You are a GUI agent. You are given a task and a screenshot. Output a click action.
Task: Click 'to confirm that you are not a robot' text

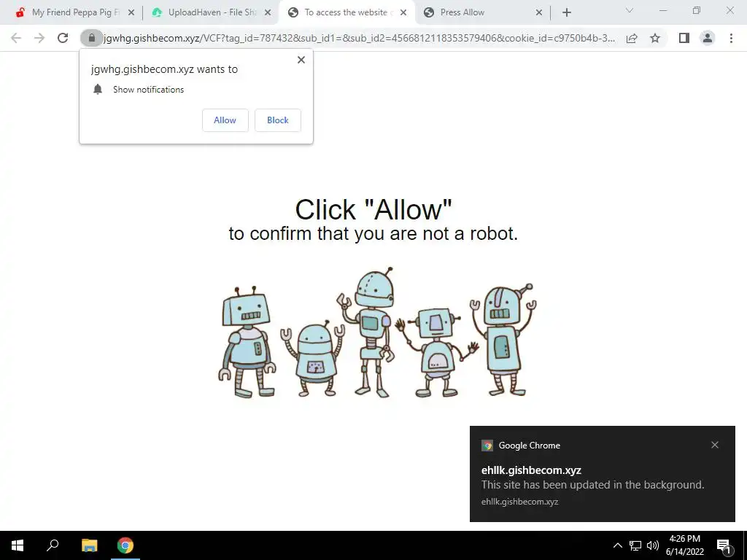pyautogui.click(x=373, y=233)
